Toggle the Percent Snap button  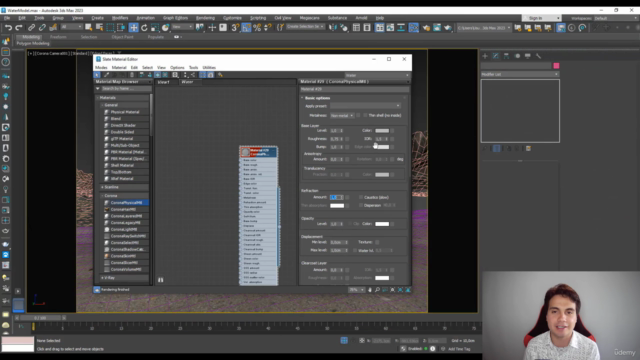click(x=257, y=28)
